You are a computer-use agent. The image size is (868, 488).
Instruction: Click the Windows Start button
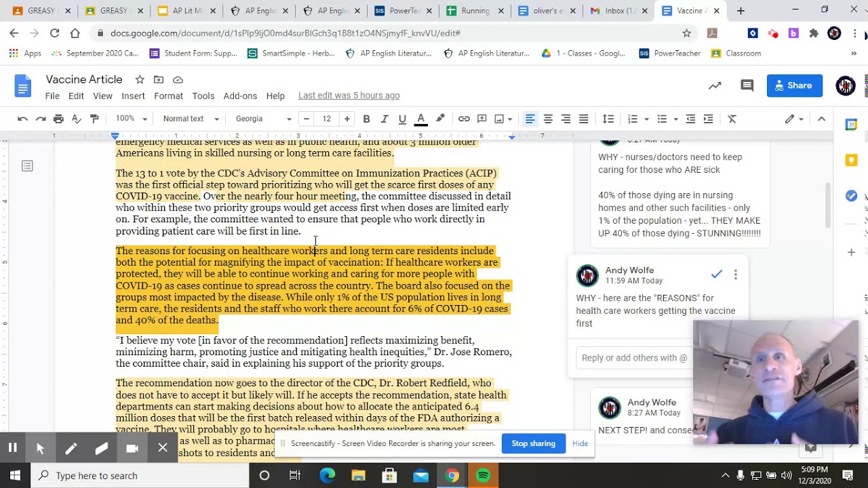pyautogui.click(x=15, y=476)
